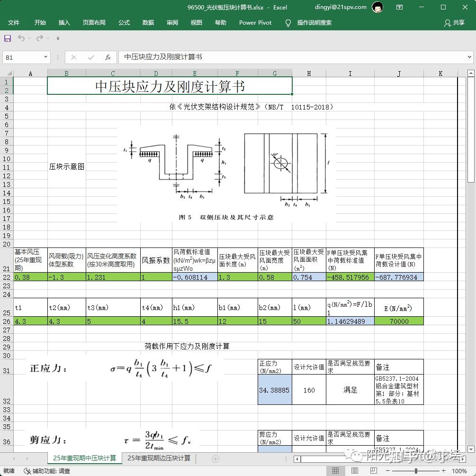
Task: Click the accessibility check status icon
Action: click(x=28, y=471)
